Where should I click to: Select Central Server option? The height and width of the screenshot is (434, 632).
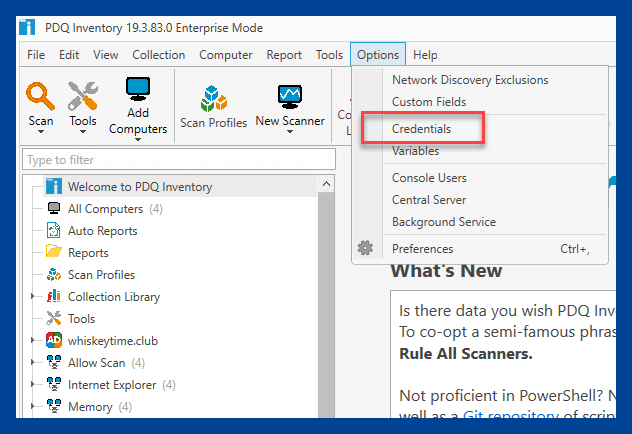click(x=429, y=199)
